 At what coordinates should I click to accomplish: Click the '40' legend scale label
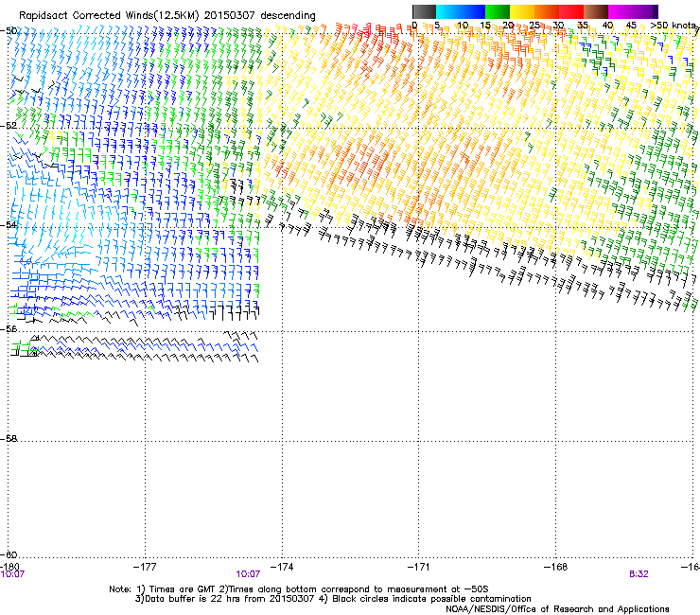607,26
